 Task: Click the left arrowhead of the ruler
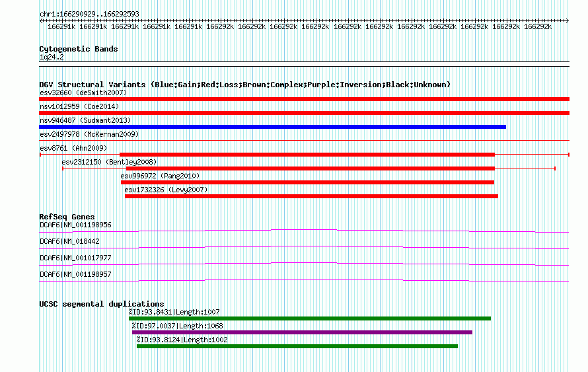click(41, 21)
